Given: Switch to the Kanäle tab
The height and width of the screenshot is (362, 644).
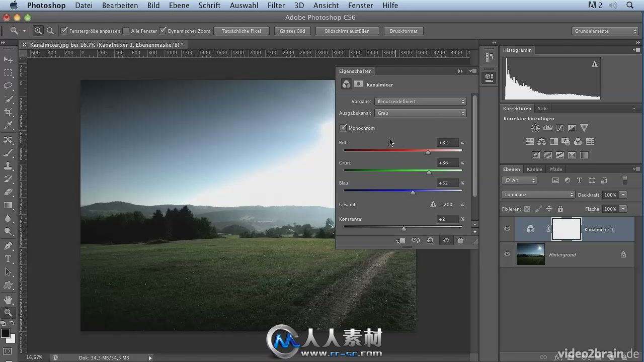Looking at the screenshot, I should point(534,169).
